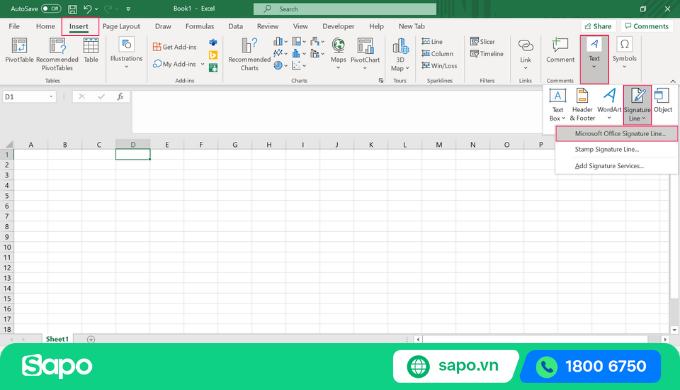Viewport: 680px width, 390px height.
Task: Click the Text Box button
Action: [x=557, y=105]
